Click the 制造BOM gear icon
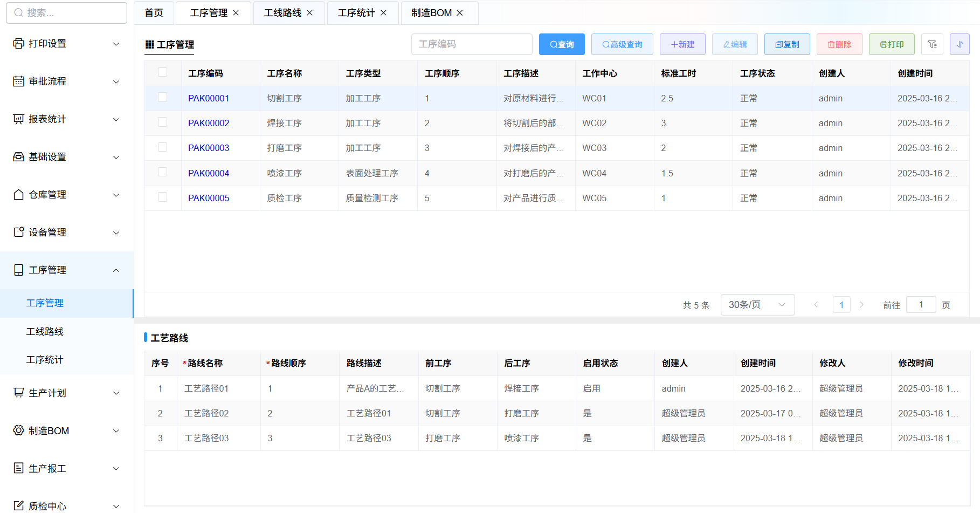 click(18, 430)
